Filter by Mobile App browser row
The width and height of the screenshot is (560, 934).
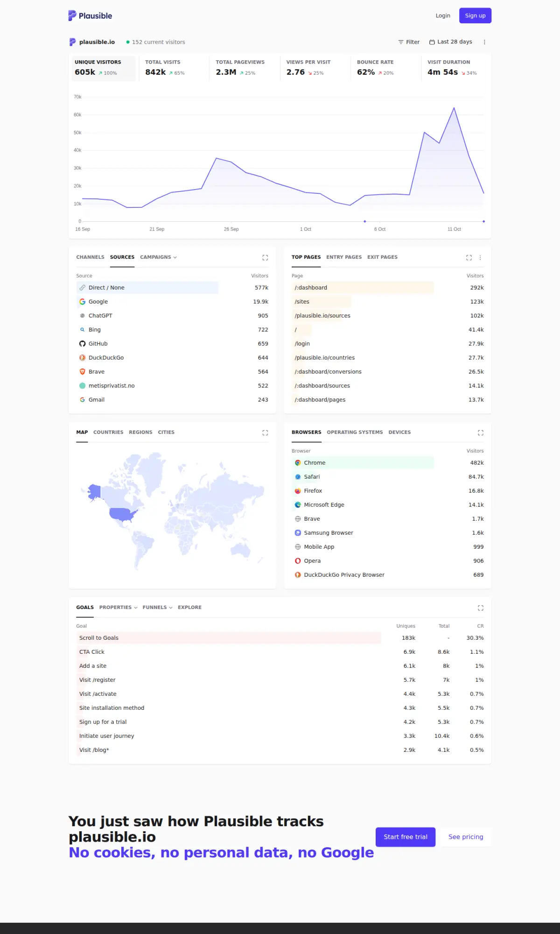[388, 547]
